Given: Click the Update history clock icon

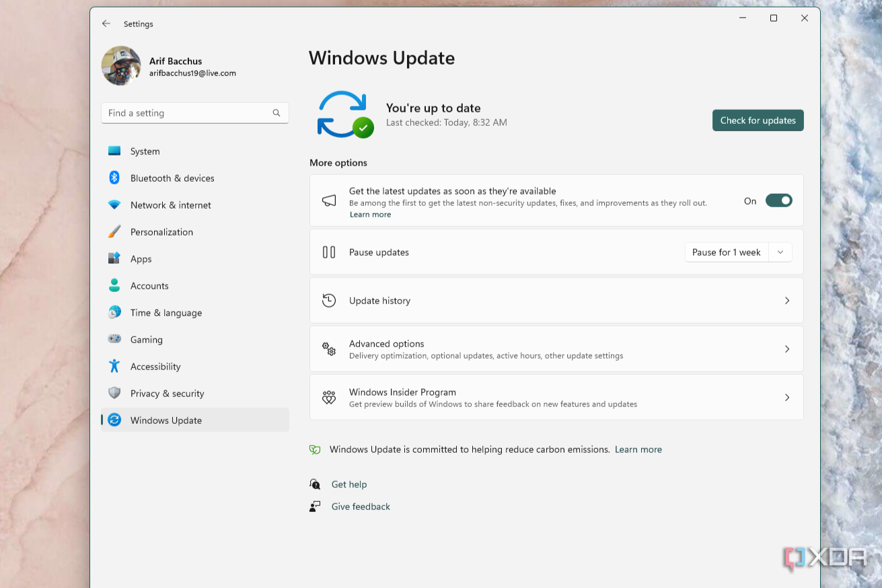Looking at the screenshot, I should click(329, 301).
